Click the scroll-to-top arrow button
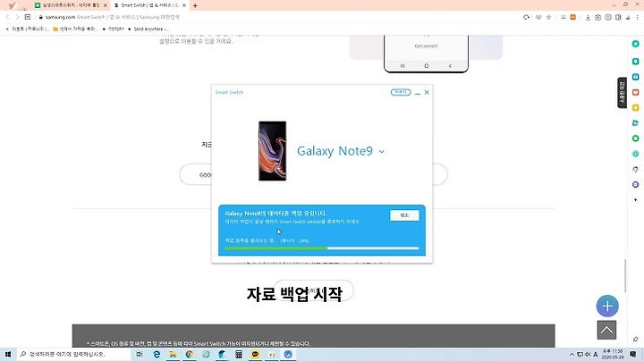The width and height of the screenshot is (644, 361). point(606,330)
